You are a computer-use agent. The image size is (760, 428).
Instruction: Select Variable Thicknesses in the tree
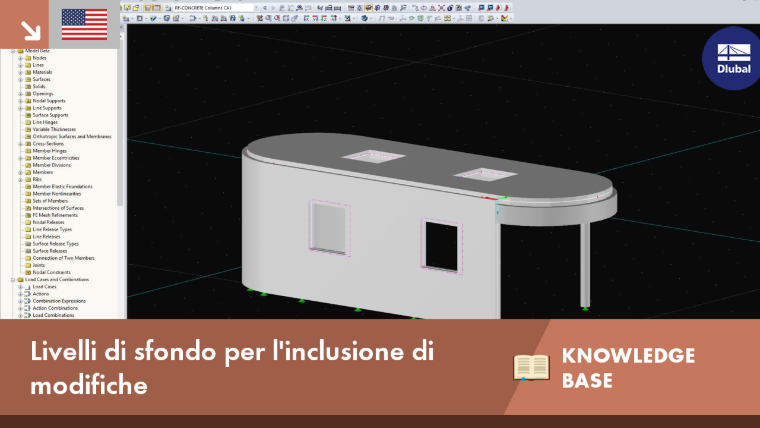pos(54,129)
